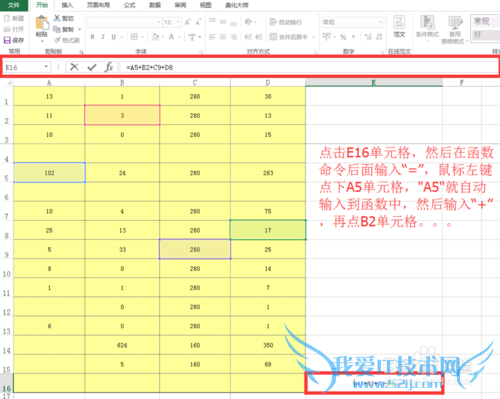Screen dimensions: 500x399
Task: Open the File (文件) tab
Action: [x=14, y=5]
